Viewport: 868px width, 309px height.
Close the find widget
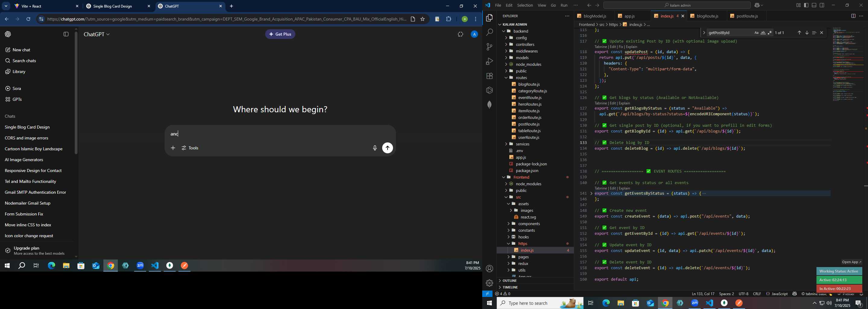click(822, 33)
